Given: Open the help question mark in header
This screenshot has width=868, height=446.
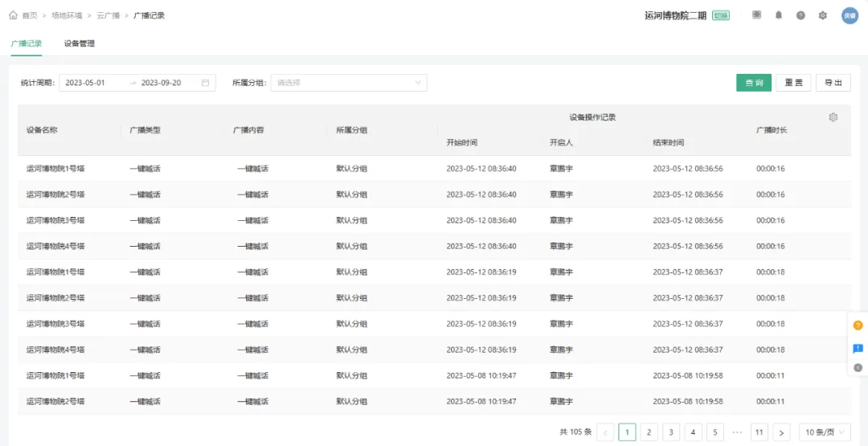Looking at the screenshot, I should click(x=801, y=15).
